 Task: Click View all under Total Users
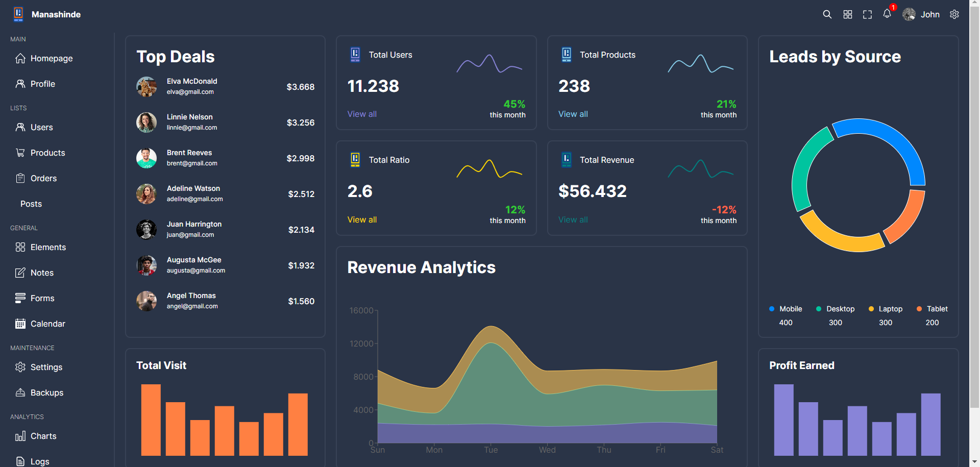tap(361, 114)
